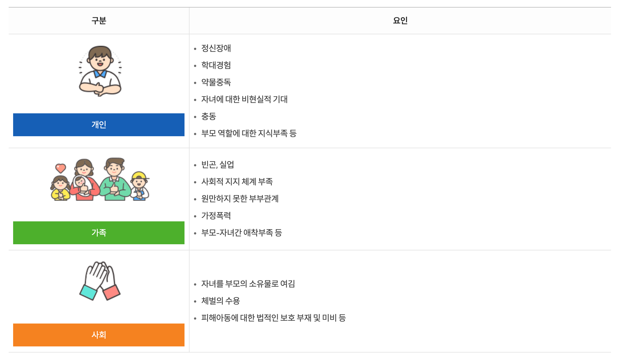Click 체벌의 수용 list item

point(221,301)
